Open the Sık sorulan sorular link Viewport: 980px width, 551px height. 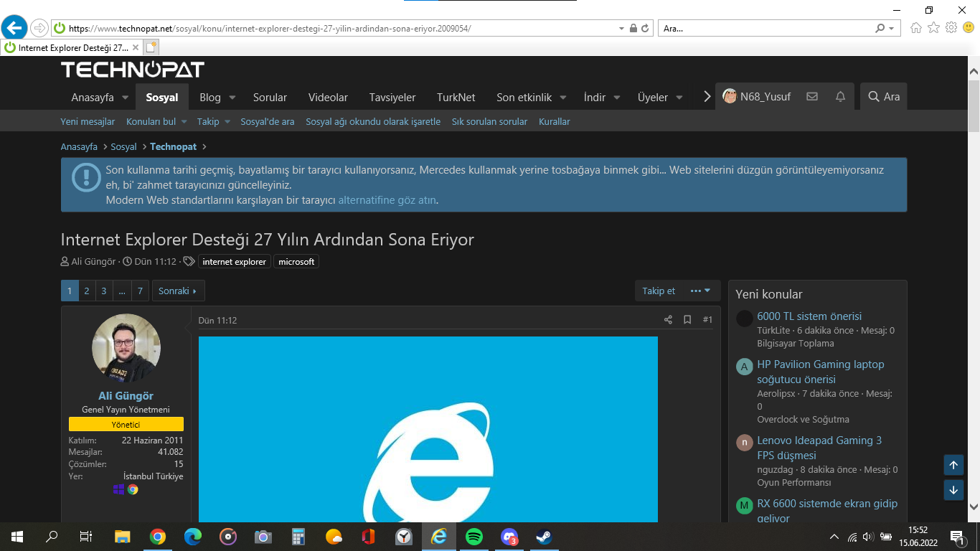[x=489, y=122]
